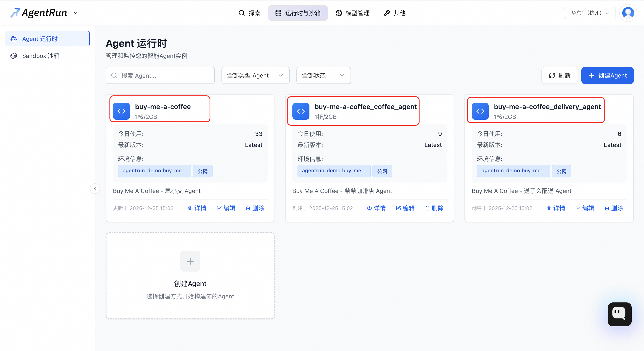This screenshot has height=351, width=644.
Task: Click the code icon of buy-me-a-coffee agent
Action: pyautogui.click(x=121, y=111)
